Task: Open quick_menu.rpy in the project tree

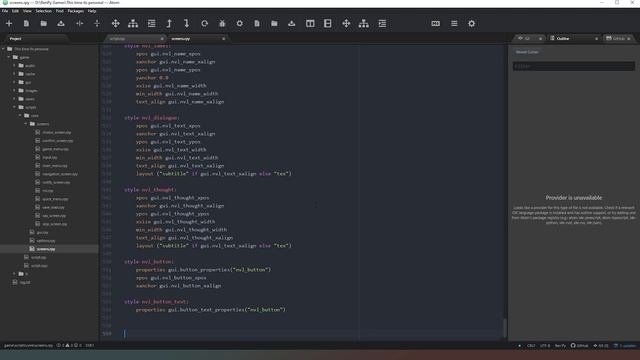Action: [55, 199]
